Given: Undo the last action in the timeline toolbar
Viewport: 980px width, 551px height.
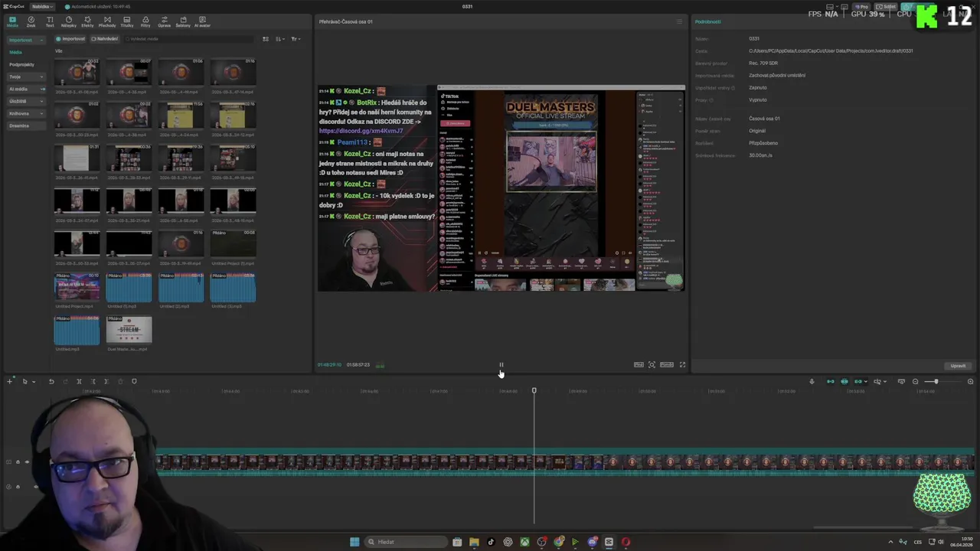Looking at the screenshot, I should (x=51, y=381).
